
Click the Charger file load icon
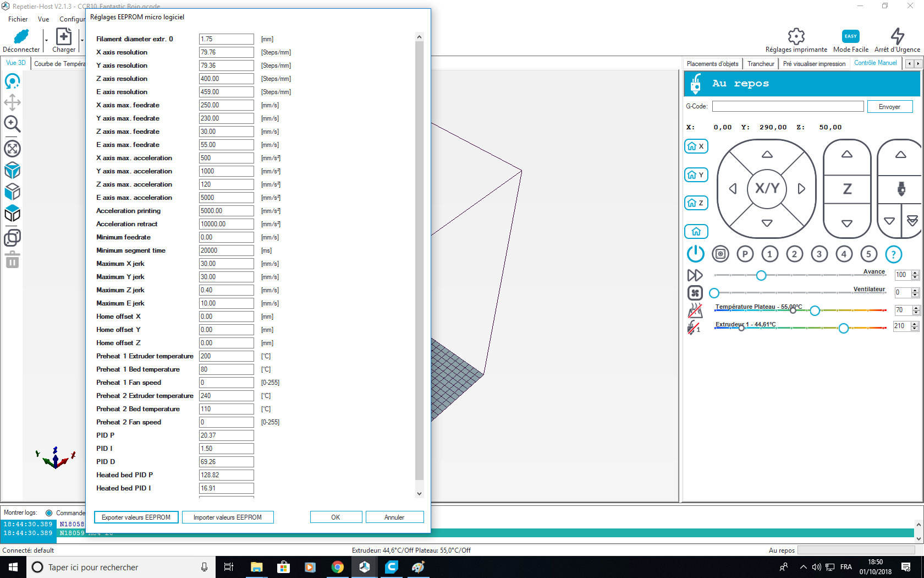(x=64, y=37)
